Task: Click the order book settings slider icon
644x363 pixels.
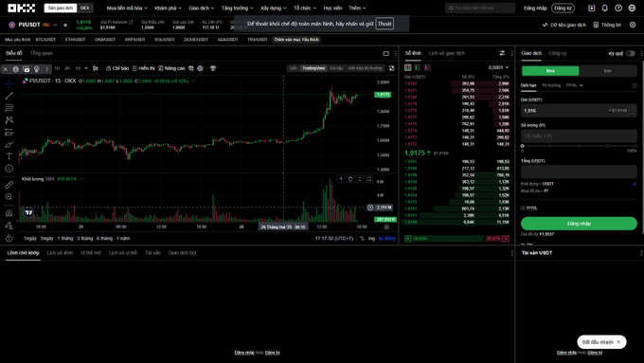Action: click(502, 53)
